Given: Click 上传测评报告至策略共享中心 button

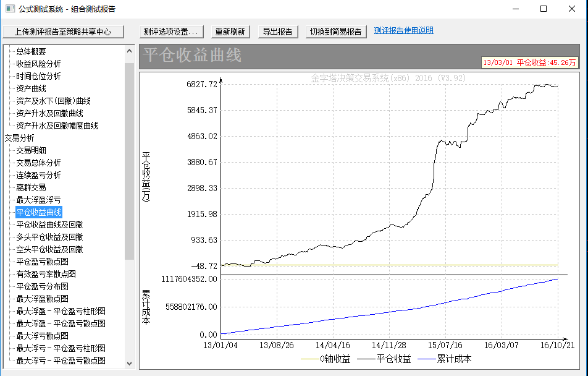Looking at the screenshot, I should click(63, 32).
